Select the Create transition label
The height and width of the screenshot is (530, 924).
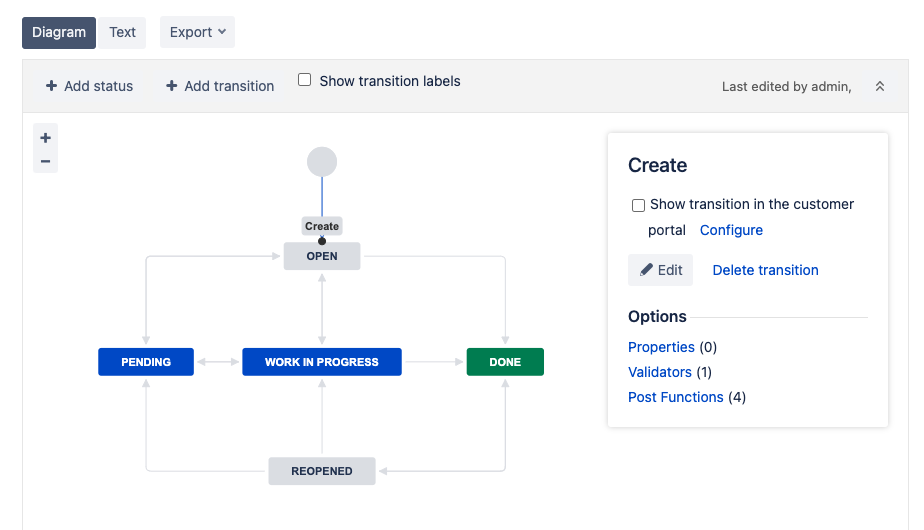(322, 226)
